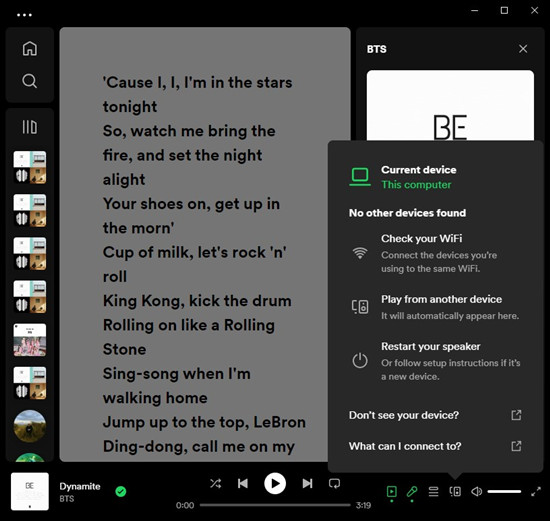Open Dynamite song title in player bar

[x=80, y=486]
